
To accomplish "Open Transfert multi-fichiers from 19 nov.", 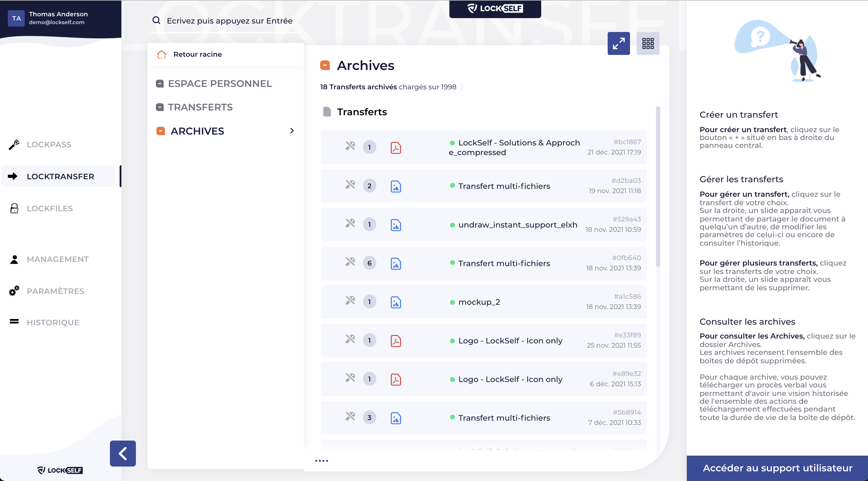I will pyautogui.click(x=484, y=186).
